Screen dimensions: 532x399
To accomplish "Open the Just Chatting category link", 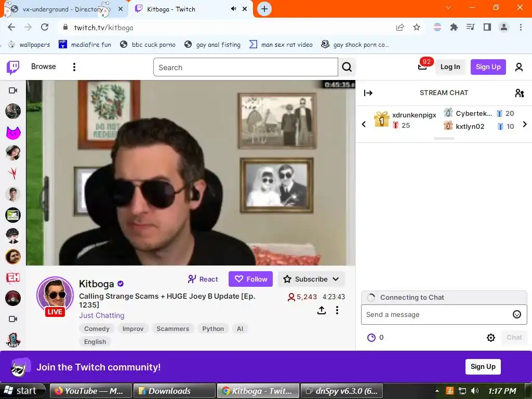I will click(x=102, y=315).
